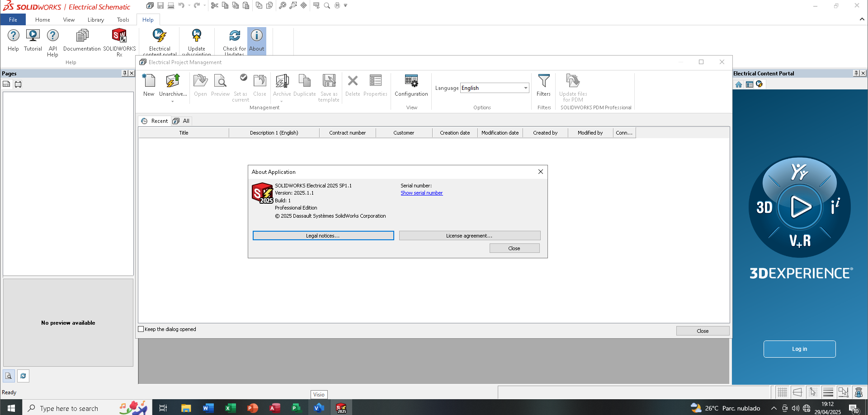Toggle snap to grid in status bar

click(x=813, y=392)
